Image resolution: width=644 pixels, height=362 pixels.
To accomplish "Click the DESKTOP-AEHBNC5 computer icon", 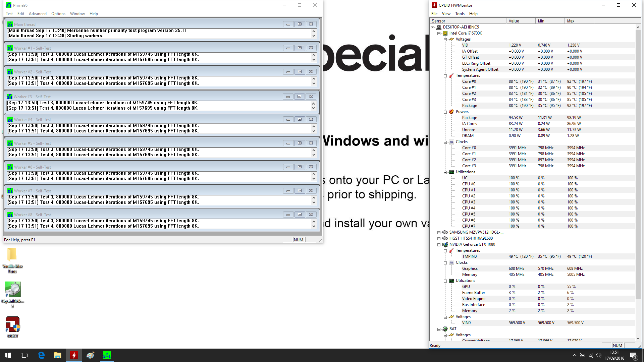I will point(439,27).
